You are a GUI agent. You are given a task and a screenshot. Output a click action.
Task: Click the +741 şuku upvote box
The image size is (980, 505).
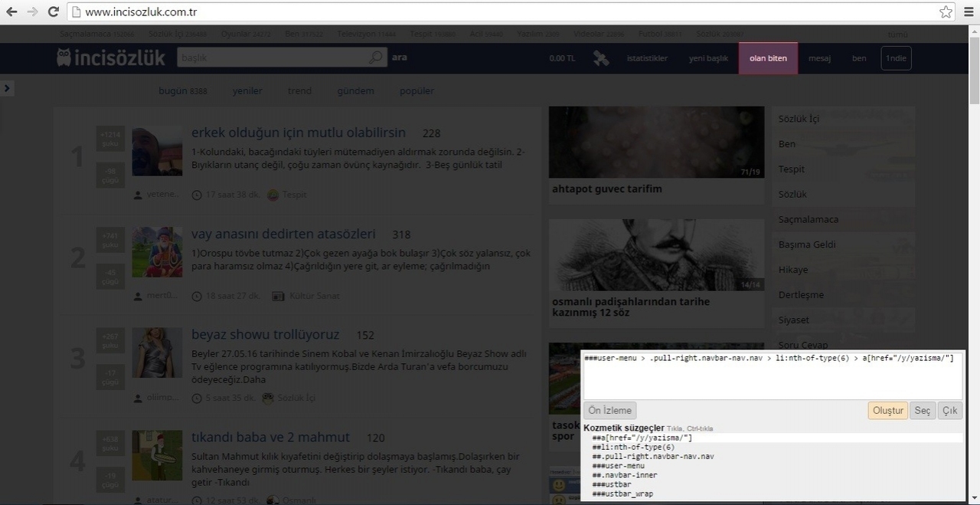click(x=109, y=240)
